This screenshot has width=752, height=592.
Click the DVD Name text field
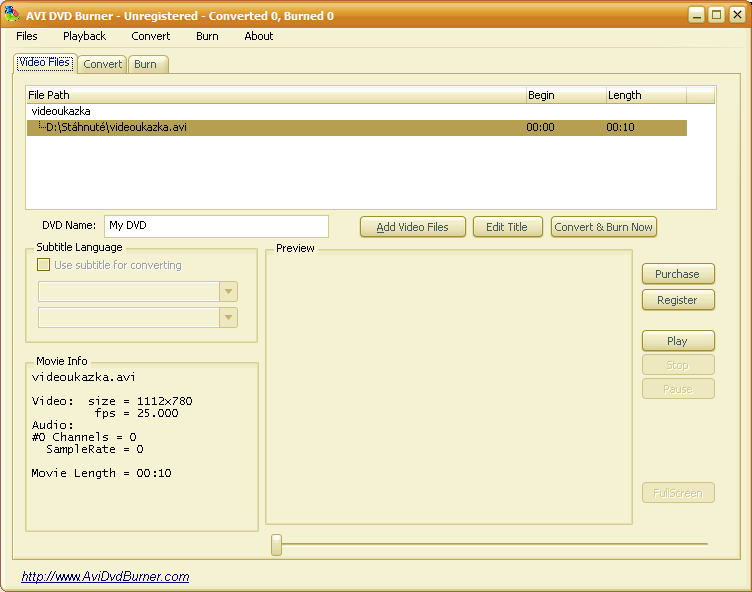pyautogui.click(x=216, y=226)
